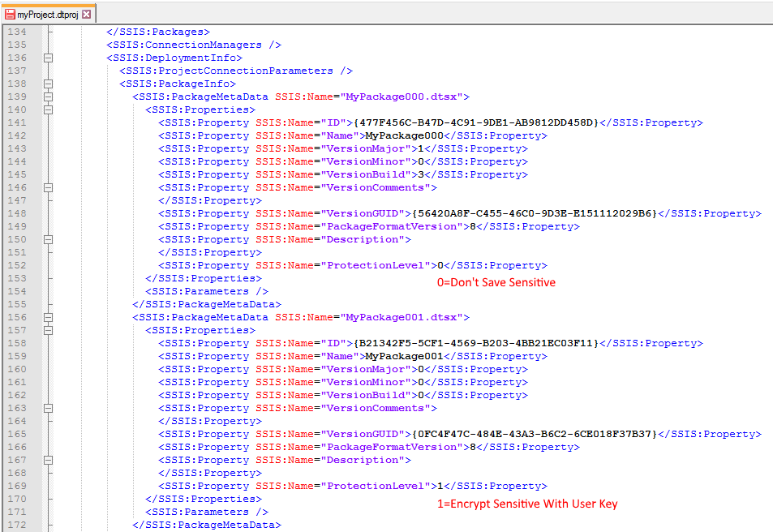The height and width of the screenshot is (532, 773).
Task: Collapse the SSIS:Properties fold at line 157
Action: point(48,330)
